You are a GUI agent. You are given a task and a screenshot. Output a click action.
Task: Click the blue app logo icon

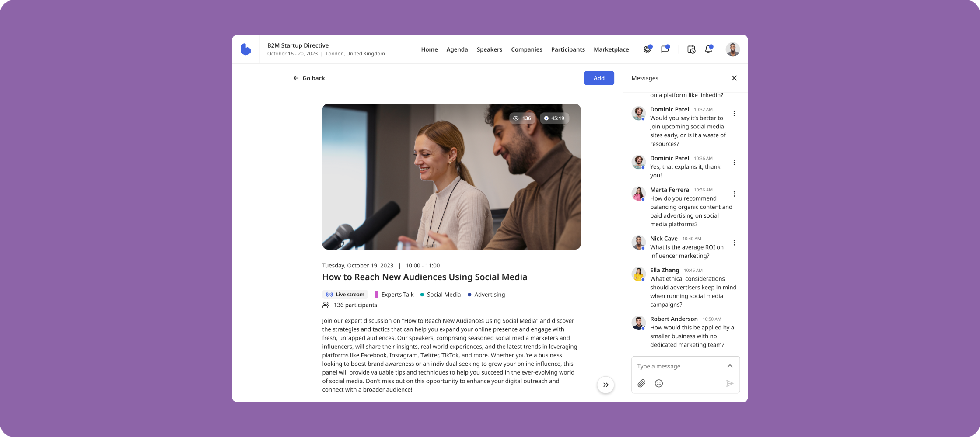246,49
